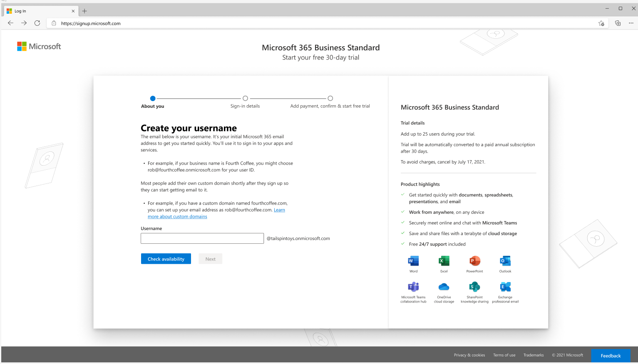This screenshot has height=364, width=638.
Task: Go forward with the browser forward arrow
Action: coord(24,23)
